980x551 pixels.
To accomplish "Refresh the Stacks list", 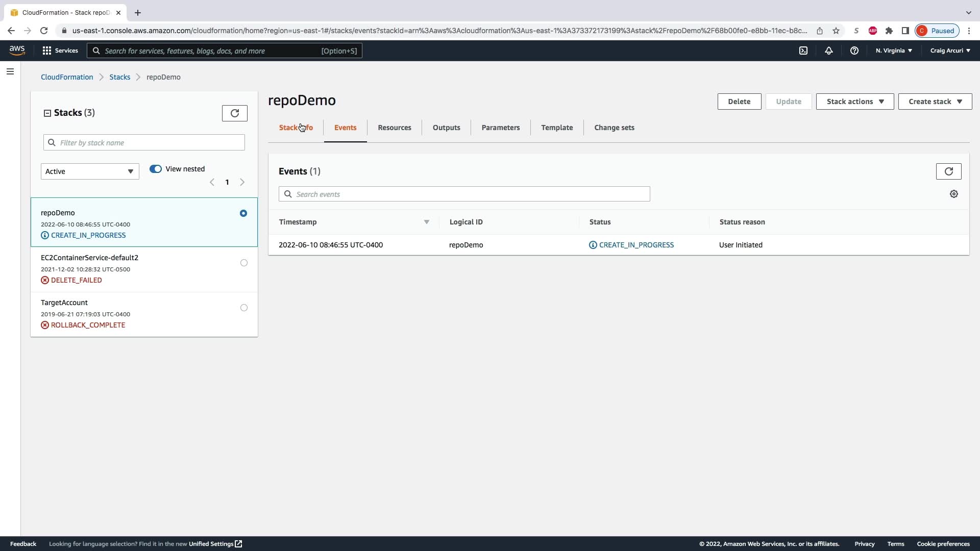I will click(x=235, y=113).
